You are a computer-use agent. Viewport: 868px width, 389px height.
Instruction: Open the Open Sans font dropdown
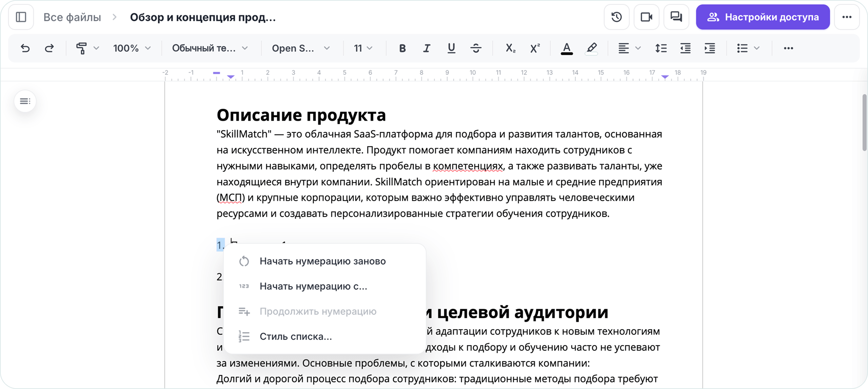[x=300, y=48]
